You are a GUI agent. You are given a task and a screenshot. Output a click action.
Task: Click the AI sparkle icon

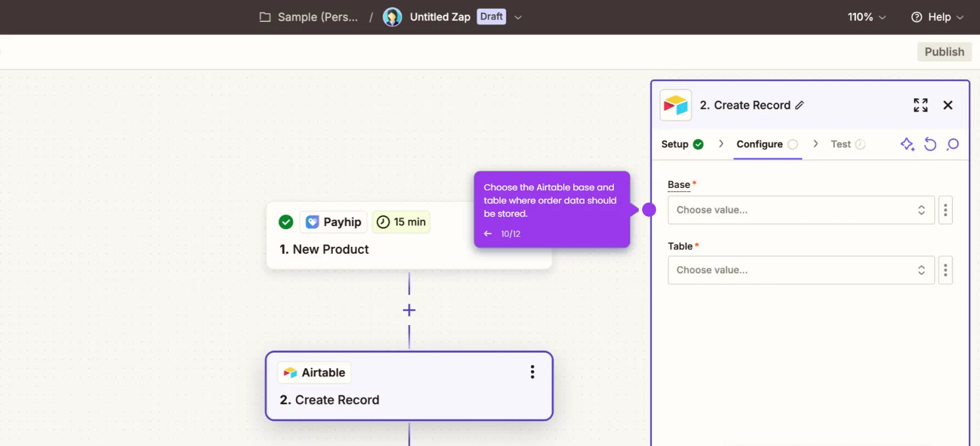907,145
